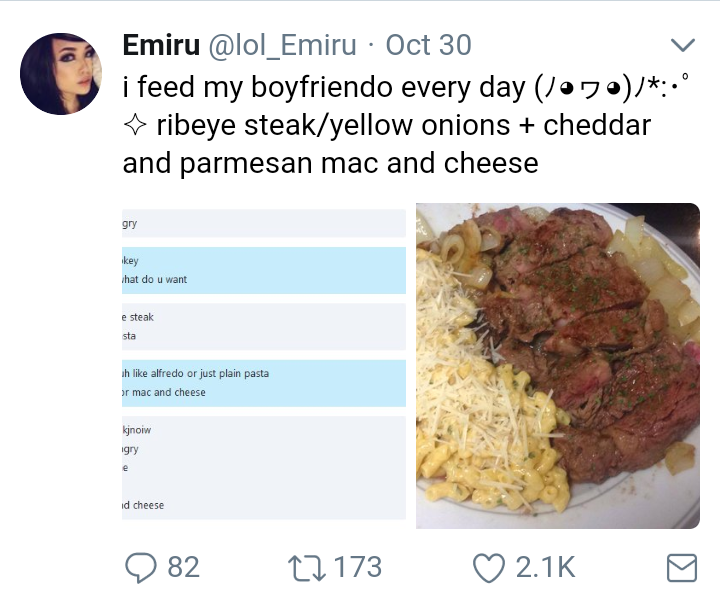This screenshot has height=614, width=720.
Task: Expand the tweet options chevron menu
Action: pyautogui.click(x=681, y=45)
